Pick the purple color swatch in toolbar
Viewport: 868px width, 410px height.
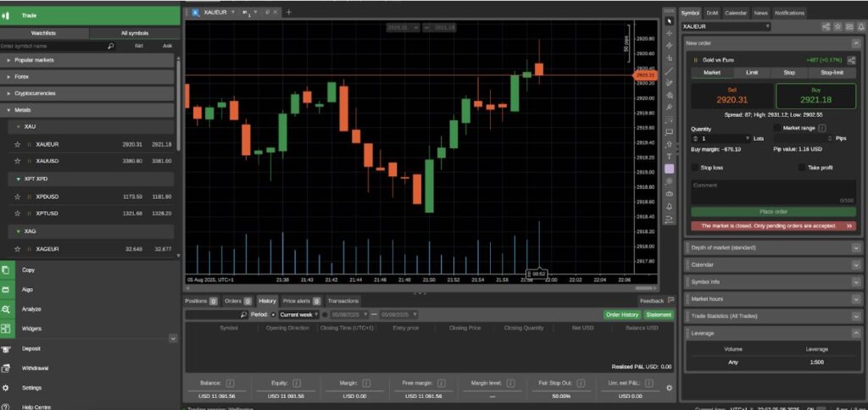(x=669, y=169)
